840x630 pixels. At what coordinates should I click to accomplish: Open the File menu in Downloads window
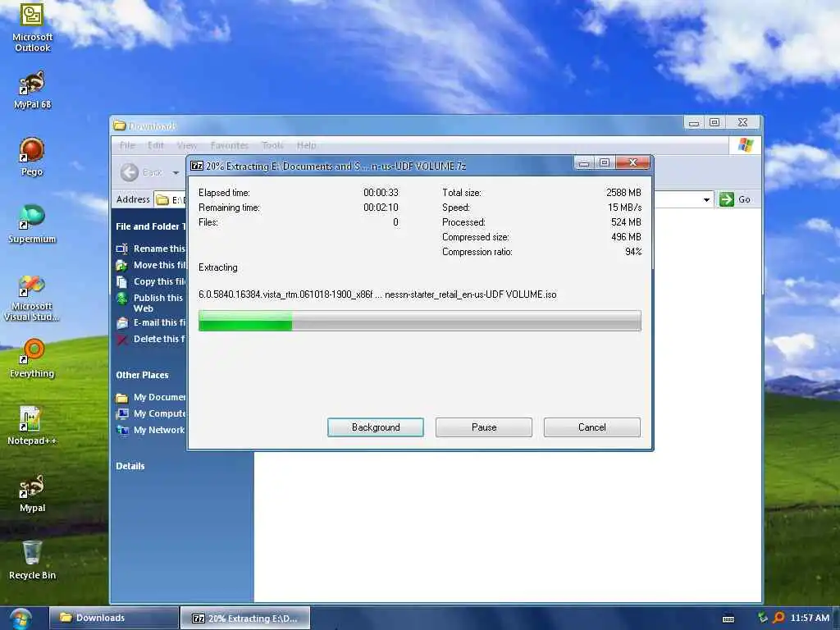[x=127, y=145]
